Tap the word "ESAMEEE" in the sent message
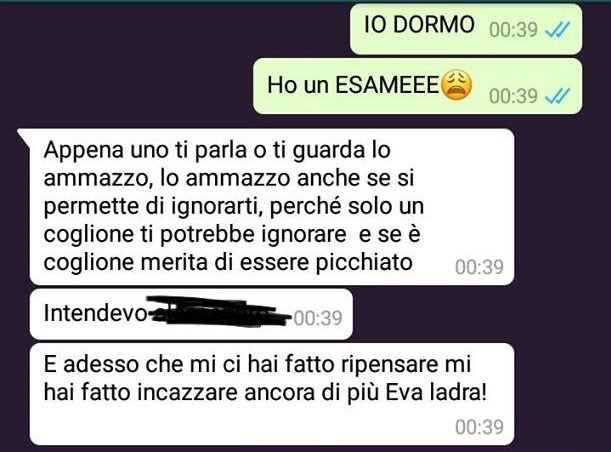The image size is (611, 452). click(x=387, y=85)
